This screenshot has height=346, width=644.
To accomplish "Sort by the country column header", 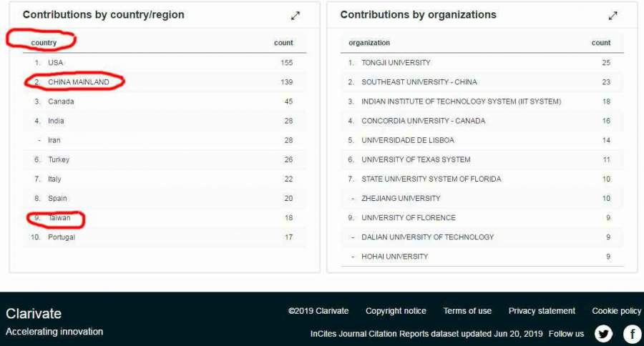I will pos(44,43).
